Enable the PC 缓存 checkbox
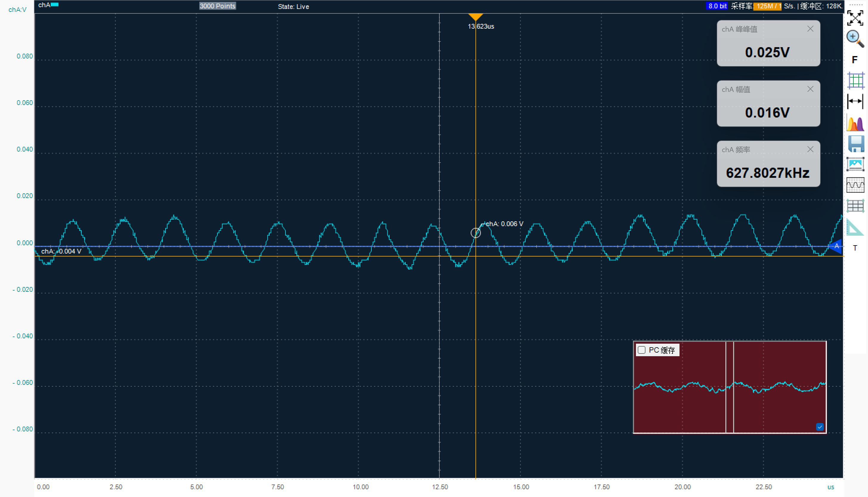Viewport: 868px width, 497px height. coord(641,350)
